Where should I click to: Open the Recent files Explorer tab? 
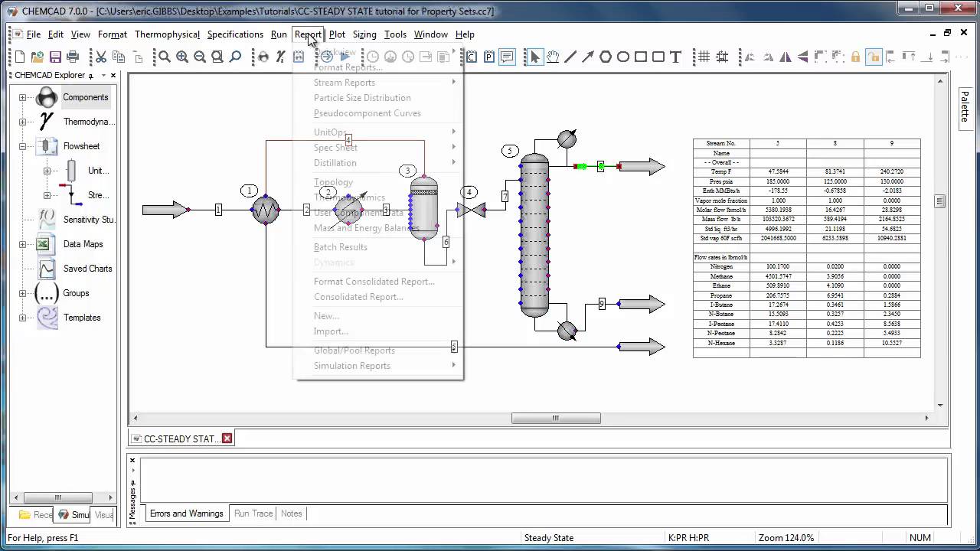[36, 515]
